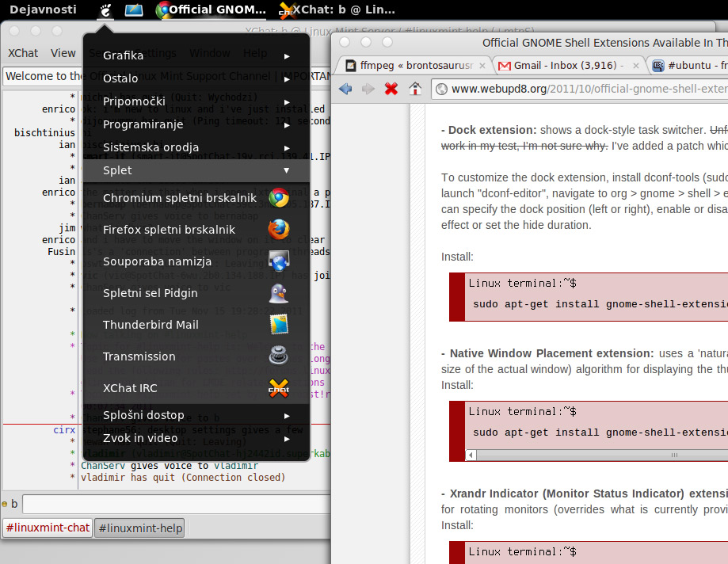Switch to #linuxmint-chat channel tab

coord(48,528)
